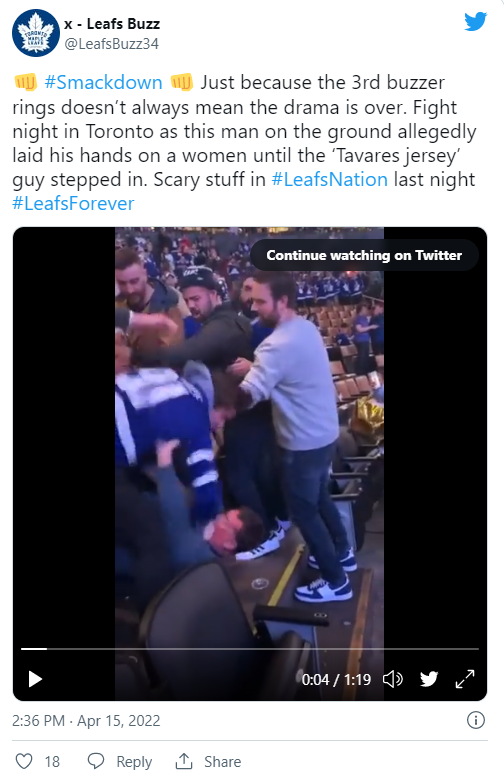Mute the video with the speaker icon

click(392, 679)
